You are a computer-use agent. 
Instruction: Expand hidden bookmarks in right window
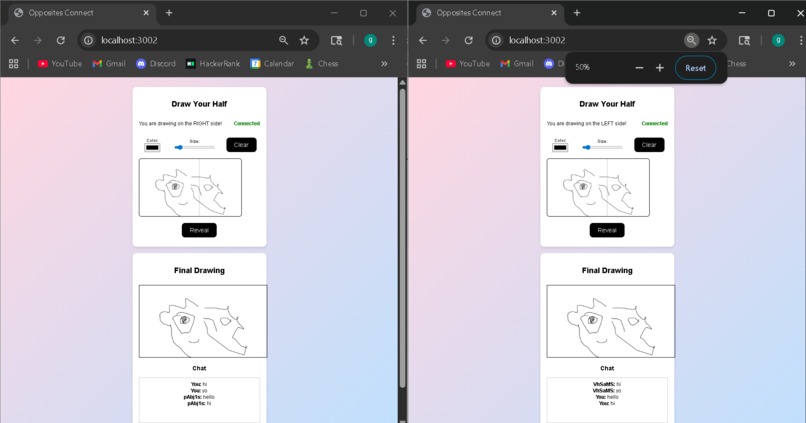pyautogui.click(x=792, y=64)
